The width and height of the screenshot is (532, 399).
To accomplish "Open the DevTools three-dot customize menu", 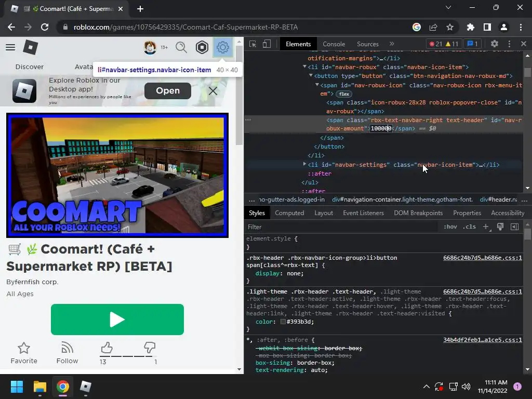I will [x=509, y=44].
